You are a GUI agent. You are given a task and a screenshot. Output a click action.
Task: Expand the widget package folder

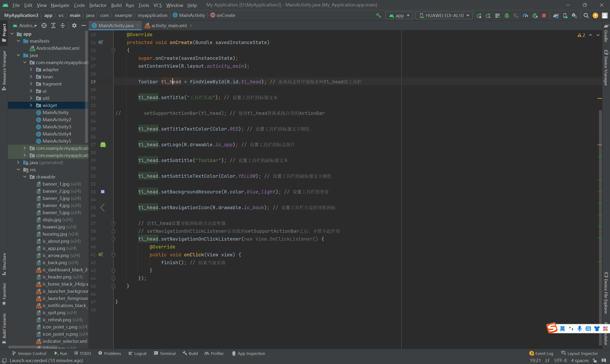click(x=31, y=105)
